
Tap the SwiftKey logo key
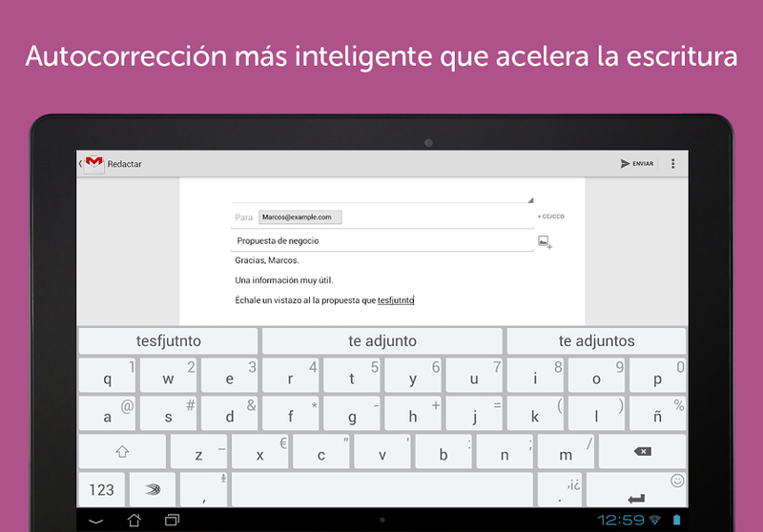pyautogui.click(x=153, y=490)
